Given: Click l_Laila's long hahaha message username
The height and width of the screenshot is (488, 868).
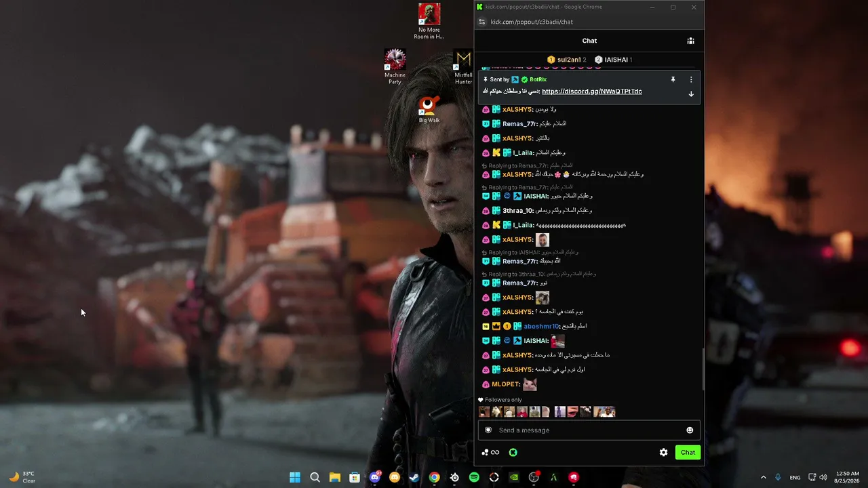Looking at the screenshot, I should point(524,225).
